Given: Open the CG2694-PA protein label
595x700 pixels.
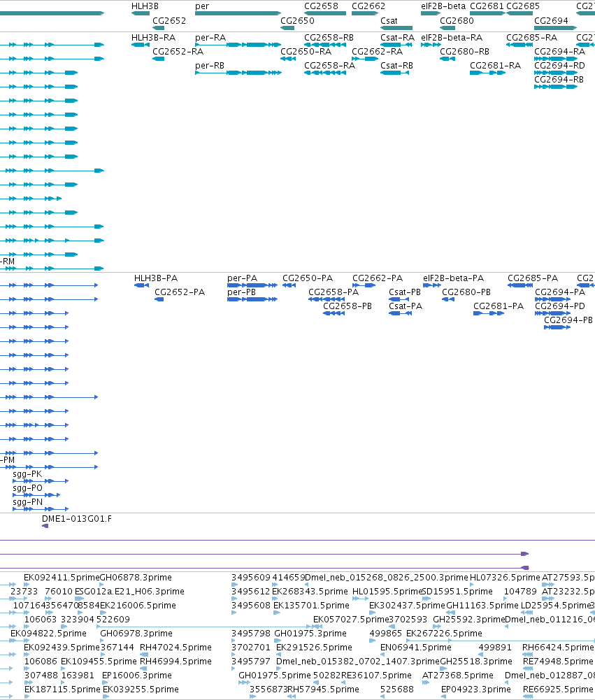Looking at the screenshot, I should [x=560, y=292].
